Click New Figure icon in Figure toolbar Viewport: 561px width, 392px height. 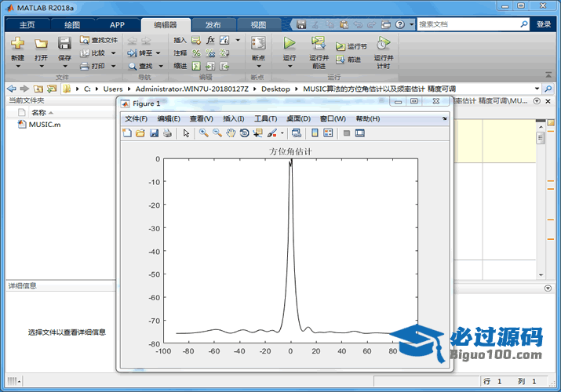click(127, 133)
